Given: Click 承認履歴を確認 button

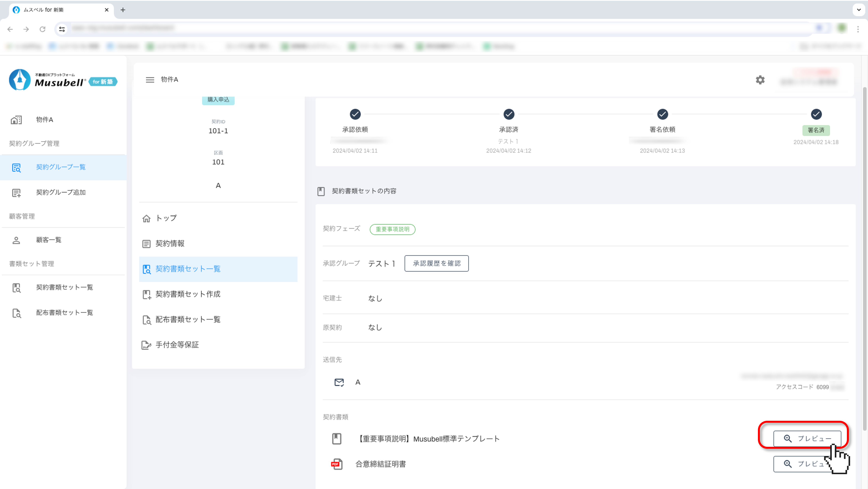Looking at the screenshot, I should pyautogui.click(x=436, y=264).
